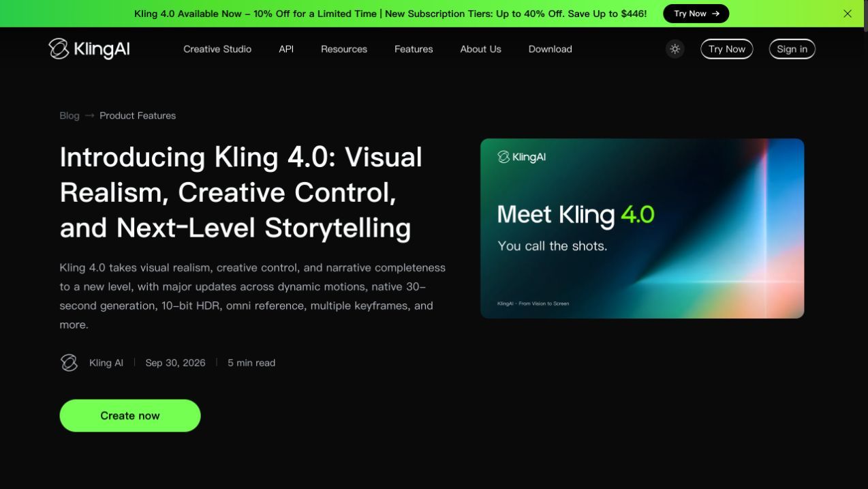
Task: Open the About Us menu
Action: (480, 49)
